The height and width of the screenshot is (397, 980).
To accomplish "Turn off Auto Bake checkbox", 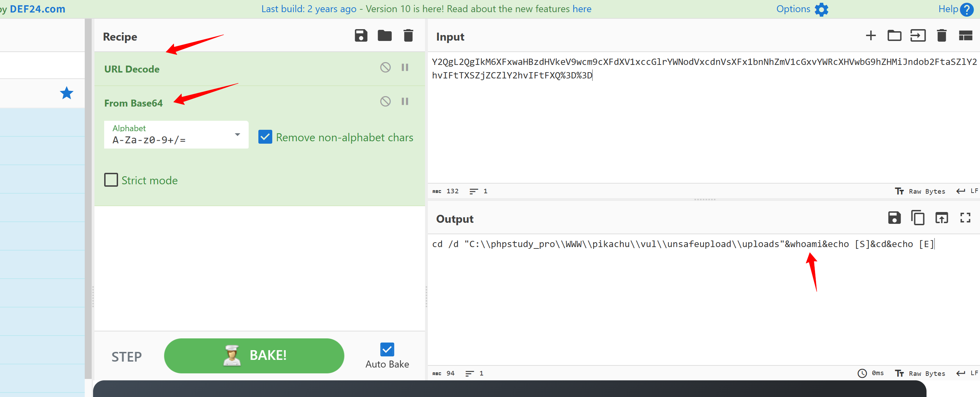I will coord(387,349).
